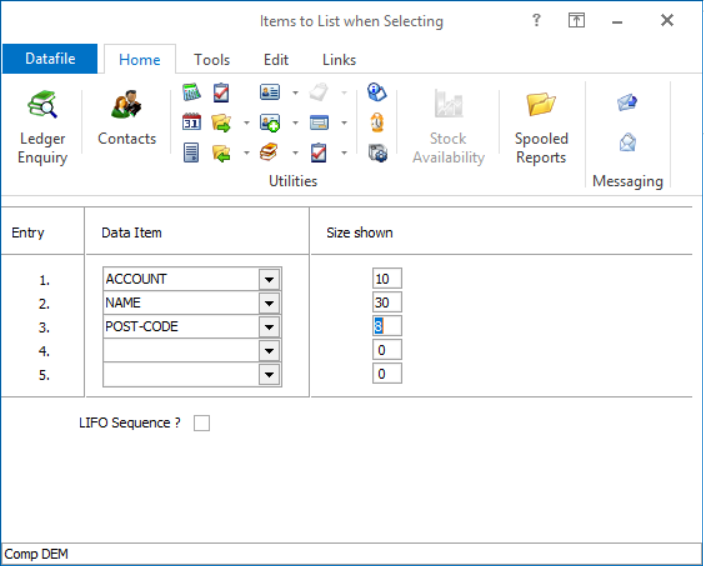Screen dimensions: 704x566
Task: Switch to the Home ribbon tab
Action: pos(140,60)
